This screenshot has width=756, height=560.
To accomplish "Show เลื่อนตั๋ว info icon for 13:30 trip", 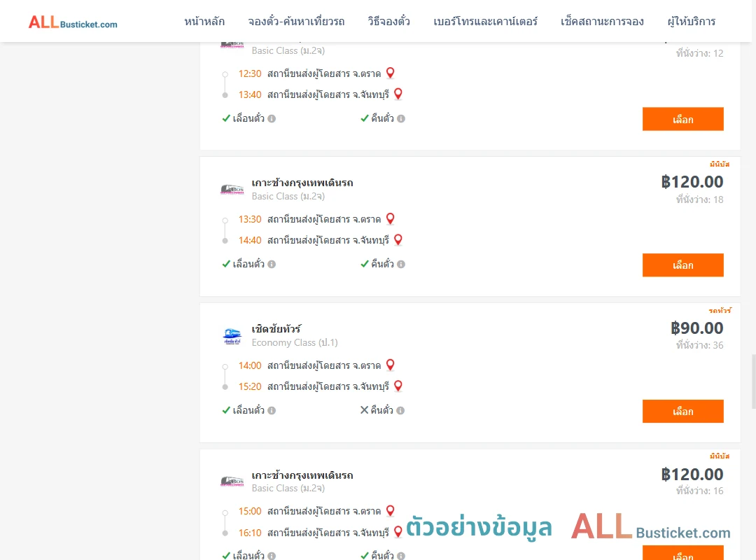I will (x=272, y=265).
